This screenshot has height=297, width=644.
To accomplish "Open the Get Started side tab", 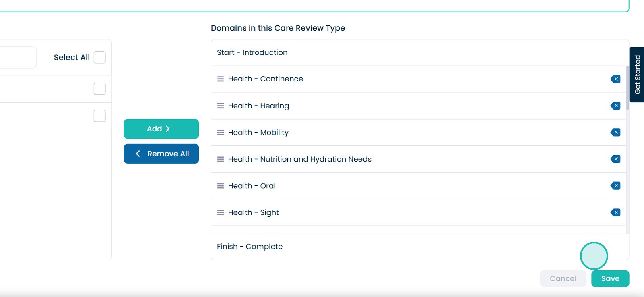I will tap(637, 75).
